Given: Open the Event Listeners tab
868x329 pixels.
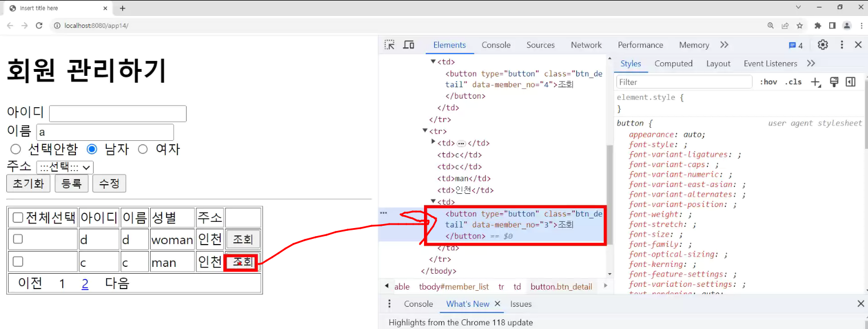Looking at the screenshot, I should tap(770, 63).
